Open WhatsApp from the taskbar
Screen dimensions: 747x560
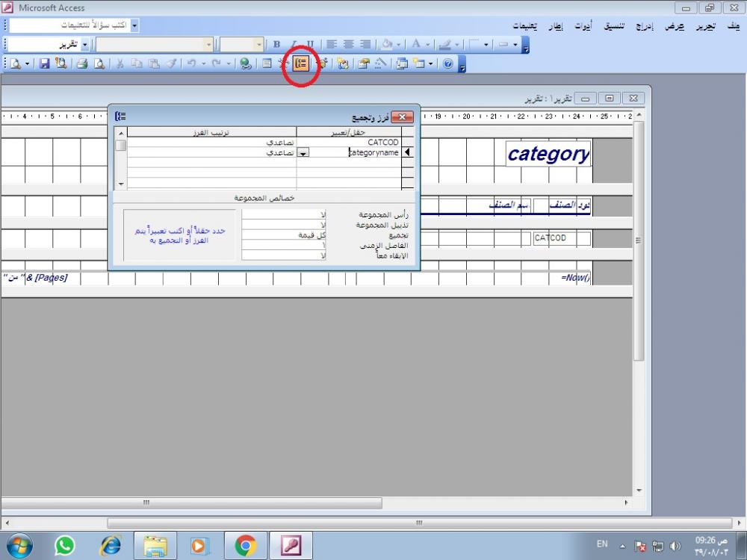click(x=65, y=545)
